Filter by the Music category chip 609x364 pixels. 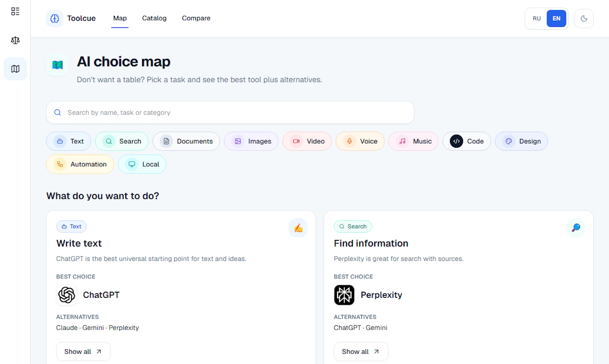pos(414,141)
